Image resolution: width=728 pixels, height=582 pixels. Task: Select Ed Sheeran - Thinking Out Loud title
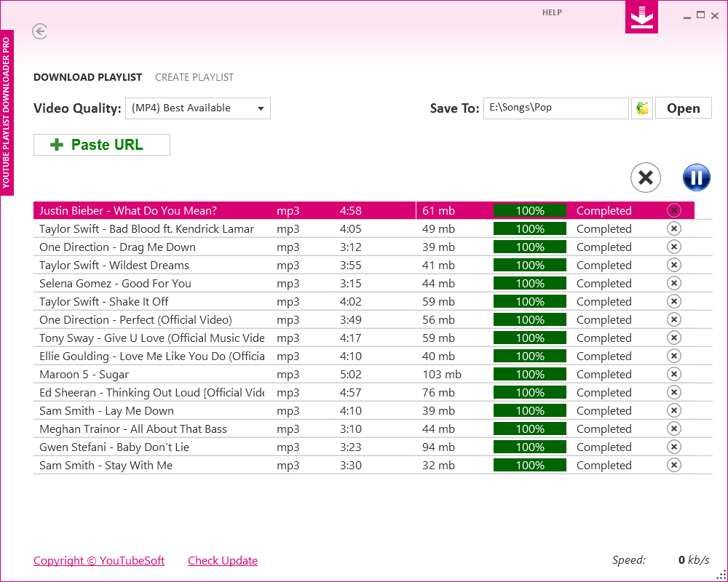pos(152,393)
